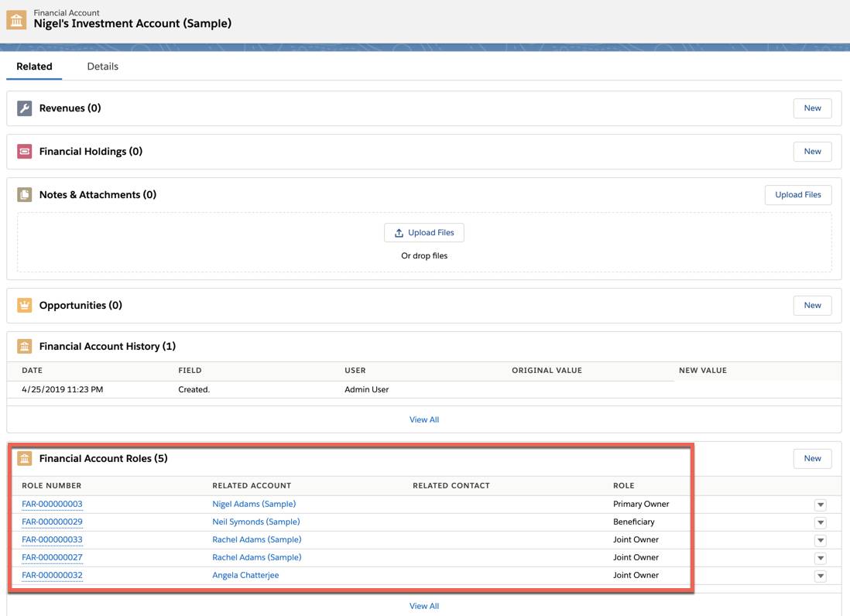Image resolution: width=850 pixels, height=616 pixels.
Task: Open role FAR-000000032
Action: tap(52, 575)
